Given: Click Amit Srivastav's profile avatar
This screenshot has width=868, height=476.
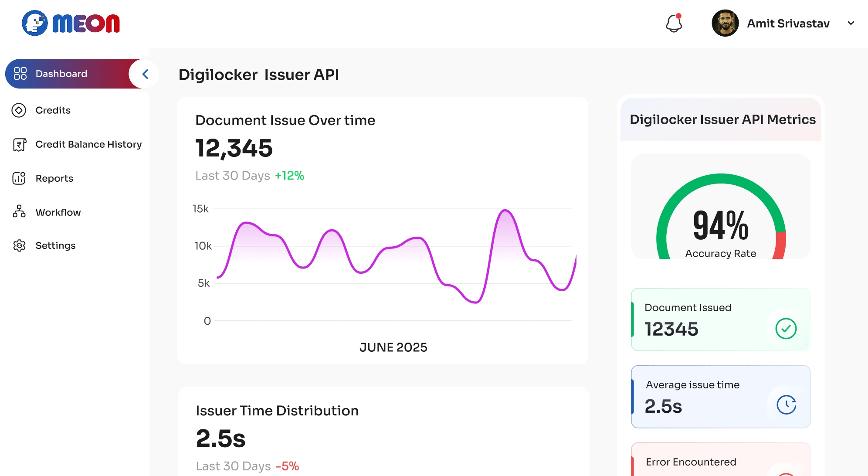Looking at the screenshot, I should 725,23.
